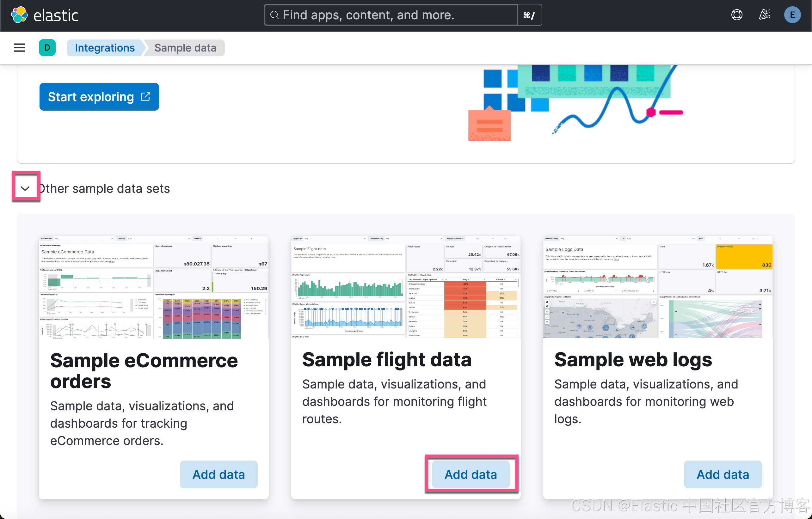Screen dimensions: 812x519
Task: Click the external link icon on Start exploring
Action: 146,97
